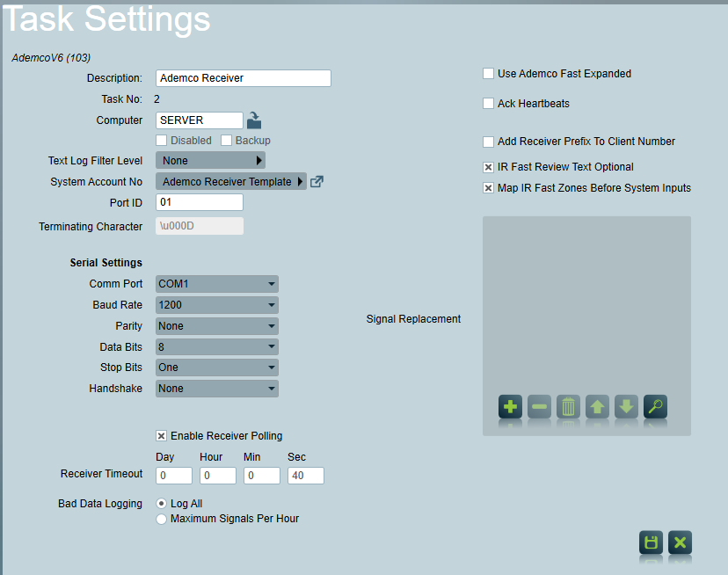
Task: Click the Serial Settings heading
Action: click(106, 262)
